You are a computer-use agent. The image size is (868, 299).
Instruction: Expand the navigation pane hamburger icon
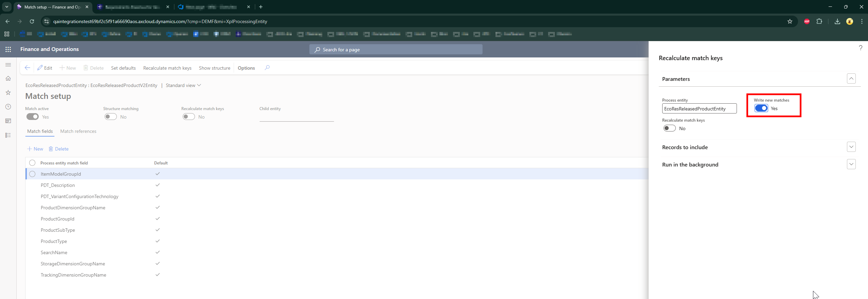(8, 65)
